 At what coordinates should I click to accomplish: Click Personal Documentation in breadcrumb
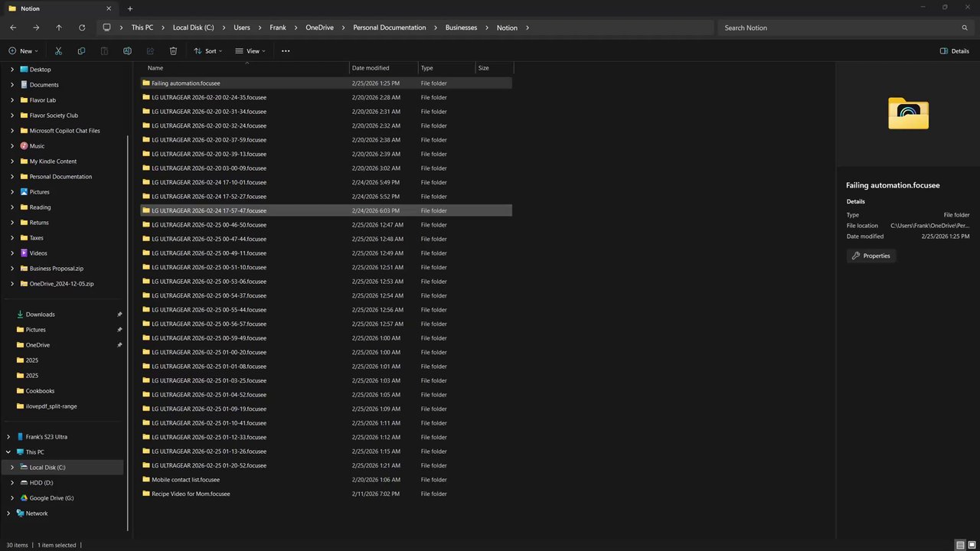coord(390,28)
